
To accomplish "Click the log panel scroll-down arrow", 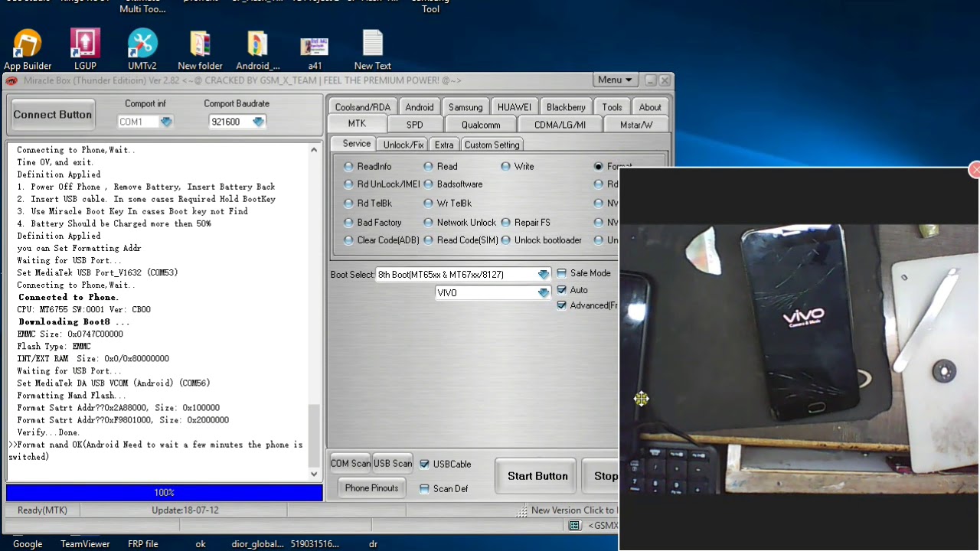I will [x=314, y=474].
